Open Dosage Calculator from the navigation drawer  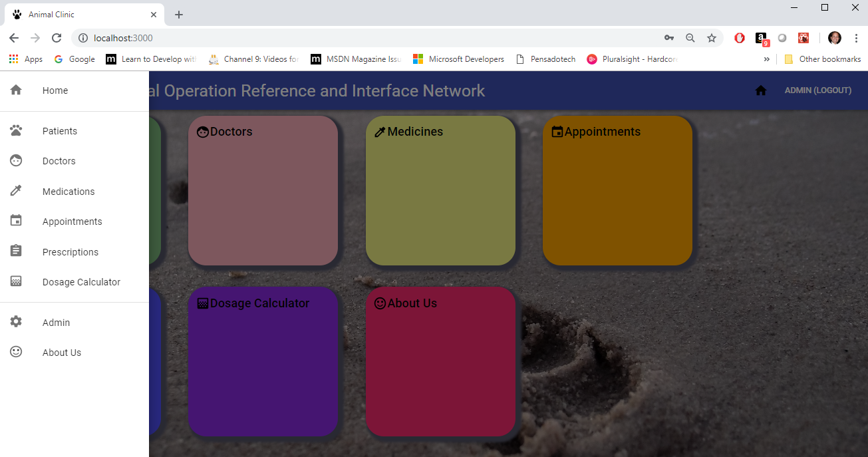[x=74, y=282]
